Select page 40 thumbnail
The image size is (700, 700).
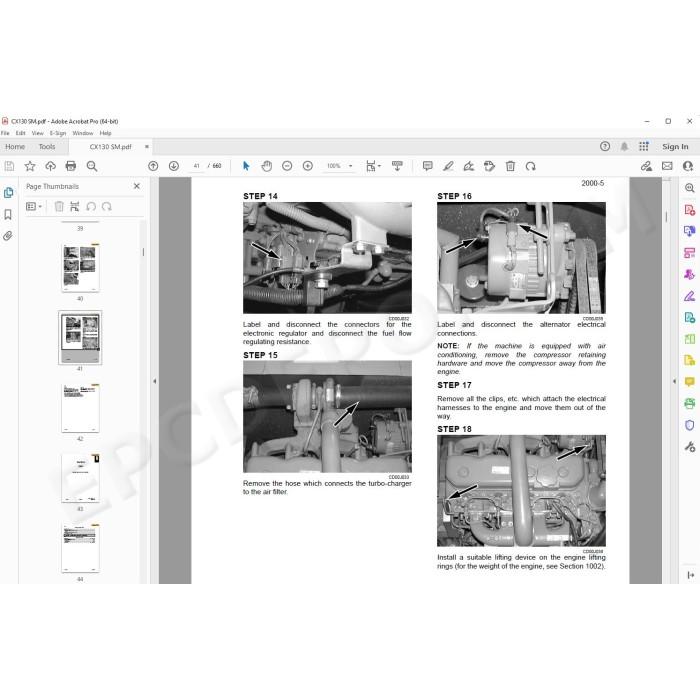[80, 267]
